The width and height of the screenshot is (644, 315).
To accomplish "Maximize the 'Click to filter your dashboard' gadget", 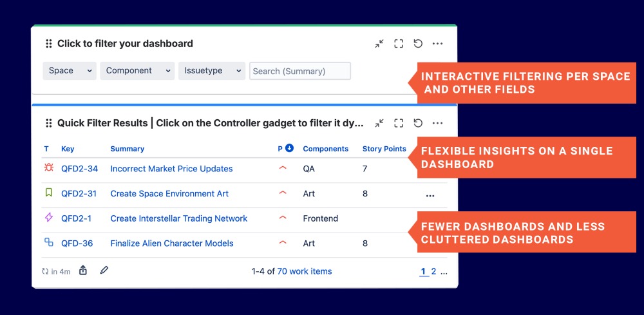I will pyautogui.click(x=399, y=44).
